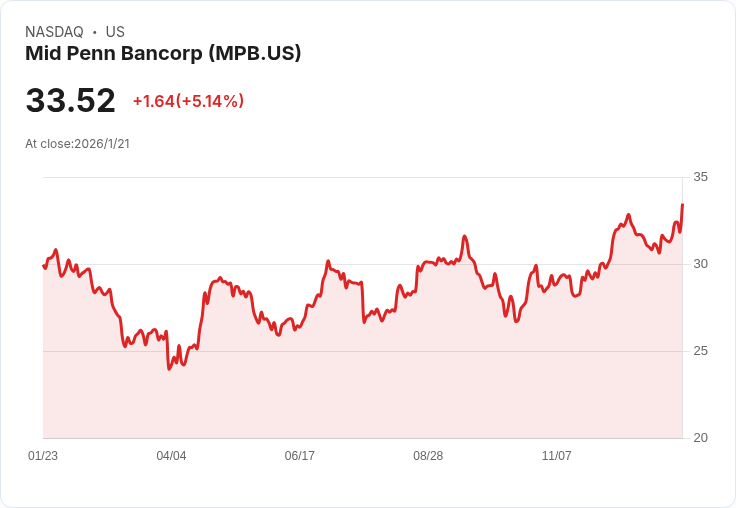This screenshot has width=736, height=508.
Task: Click the latest peak at chart's right end
Action: point(682,205)
